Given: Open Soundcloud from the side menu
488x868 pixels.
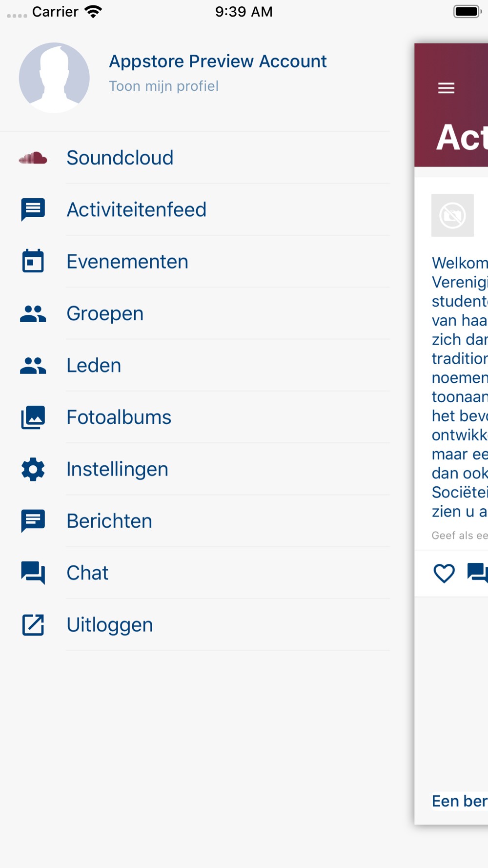Looking at the screenshot, I should [x=120, y=158].
